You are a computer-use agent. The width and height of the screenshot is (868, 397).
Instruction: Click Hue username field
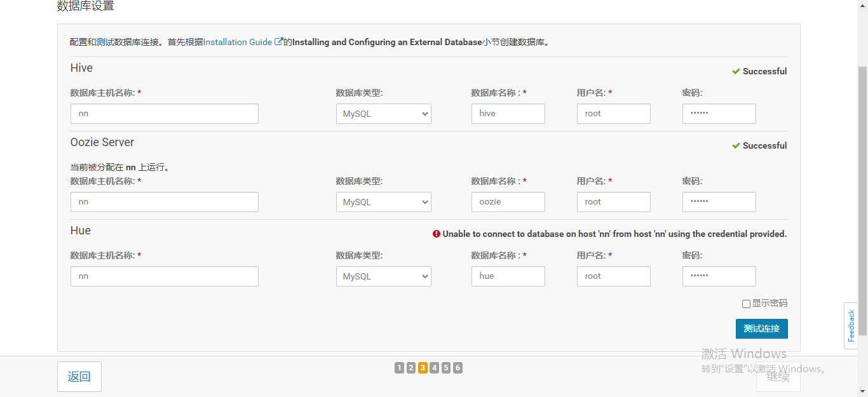click(614, 276)
